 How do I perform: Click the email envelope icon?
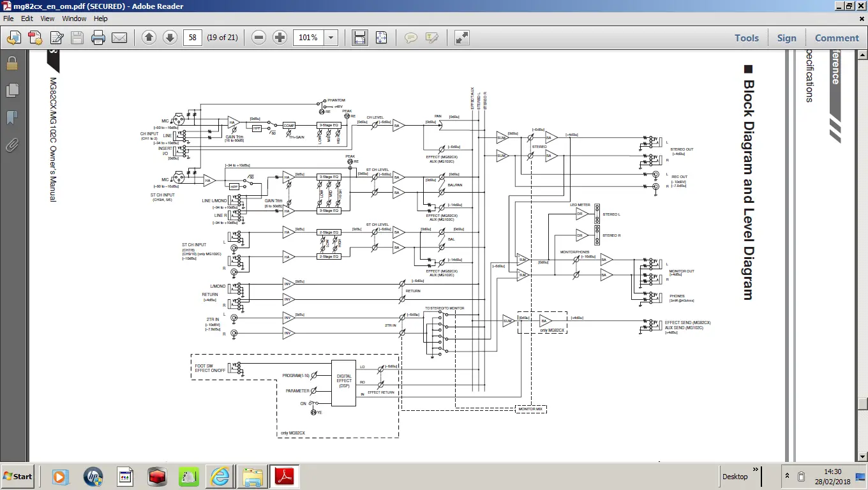[119, 38]
